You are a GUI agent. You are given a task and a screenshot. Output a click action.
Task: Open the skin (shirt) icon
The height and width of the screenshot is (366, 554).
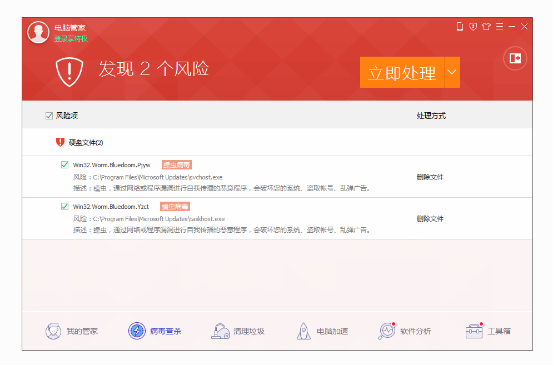(x=486, y=26)
